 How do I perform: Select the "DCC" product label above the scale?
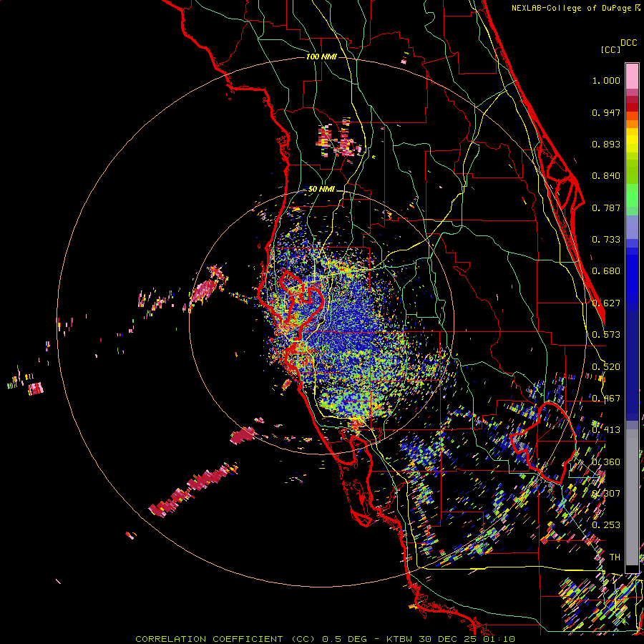coord(629,43)
